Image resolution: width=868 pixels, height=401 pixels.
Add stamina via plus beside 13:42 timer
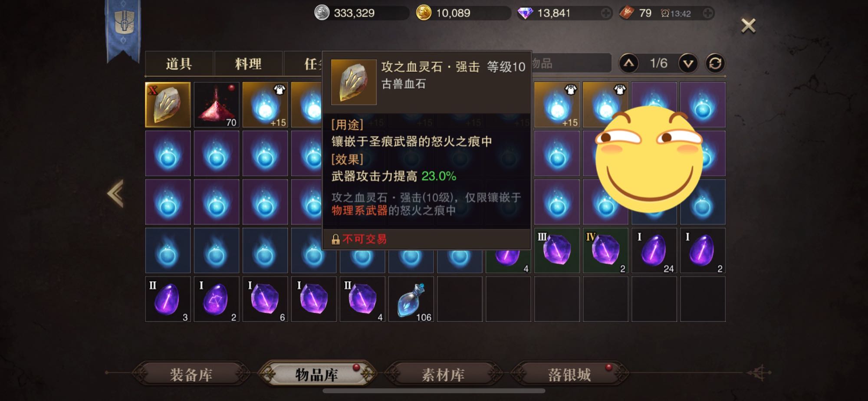[707, 13]
